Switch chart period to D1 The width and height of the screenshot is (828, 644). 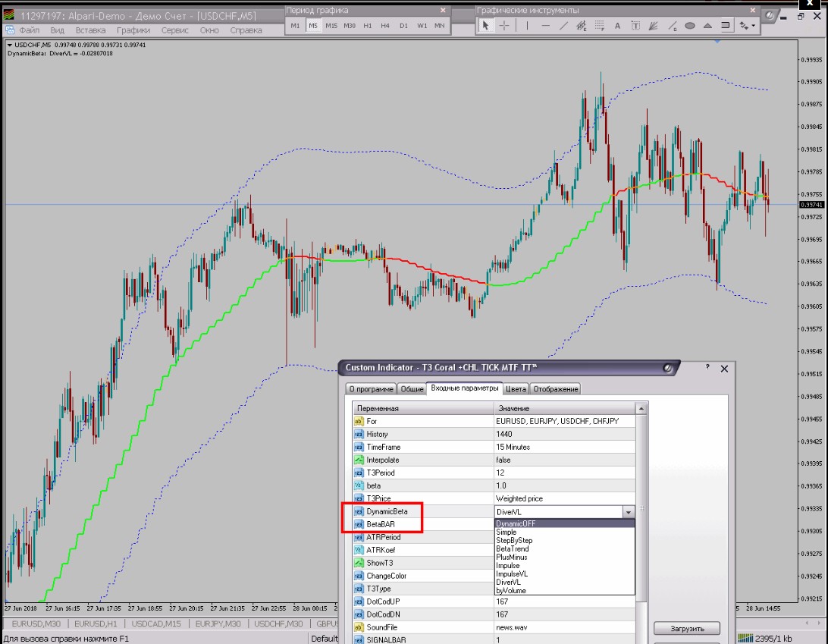point(404,25)
